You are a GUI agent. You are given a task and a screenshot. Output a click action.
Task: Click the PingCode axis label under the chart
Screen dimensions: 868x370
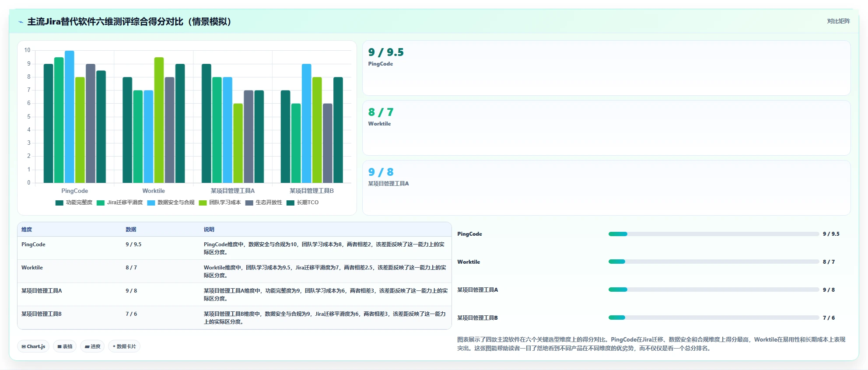coord(74,191)
